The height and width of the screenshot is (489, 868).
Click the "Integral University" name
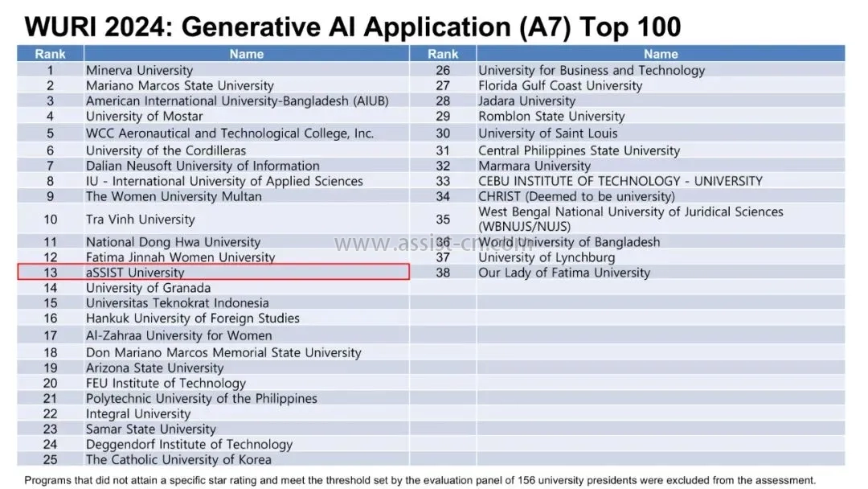point(138,414)
